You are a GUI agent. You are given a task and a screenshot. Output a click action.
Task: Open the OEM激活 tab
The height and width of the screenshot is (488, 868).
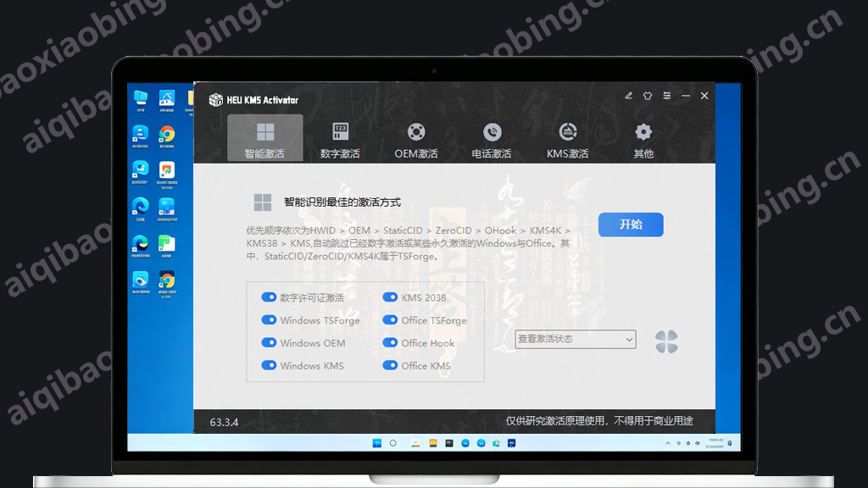pos(415,138)
